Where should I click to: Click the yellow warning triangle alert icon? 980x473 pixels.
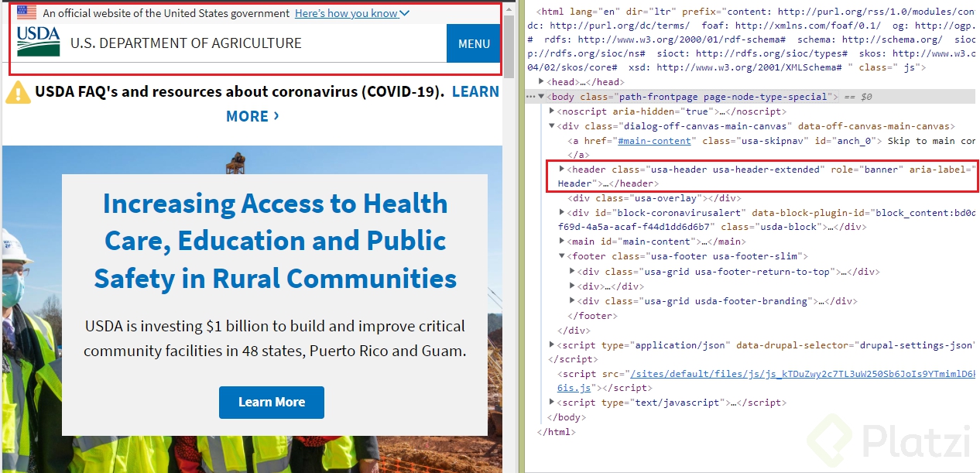pos(18,91)
